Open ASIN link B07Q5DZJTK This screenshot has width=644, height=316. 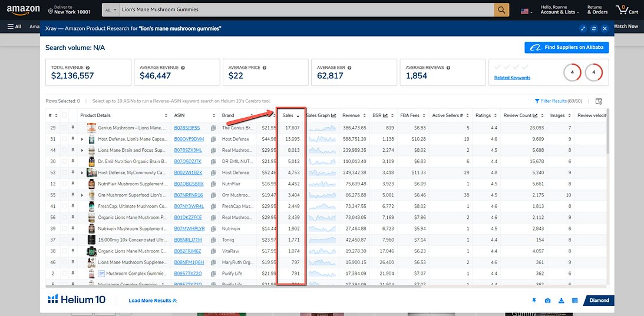point(188,161)
